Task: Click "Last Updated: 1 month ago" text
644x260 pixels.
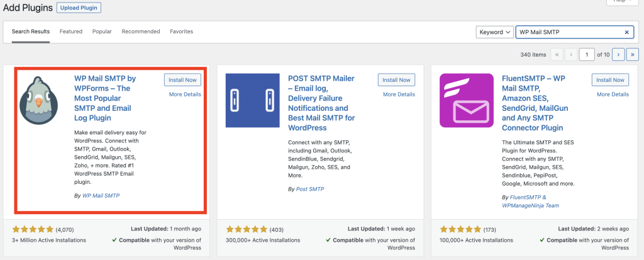Action: 166,229
